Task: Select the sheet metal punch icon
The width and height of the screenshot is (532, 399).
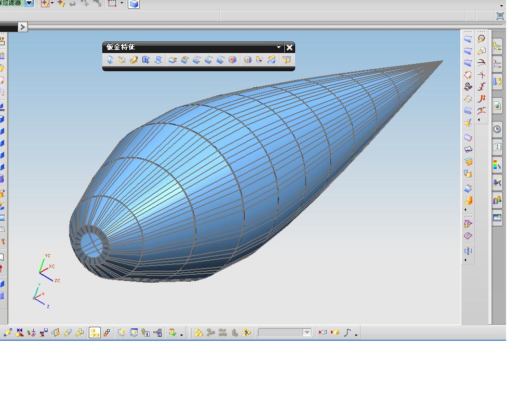Action: (x=172, y=60)
